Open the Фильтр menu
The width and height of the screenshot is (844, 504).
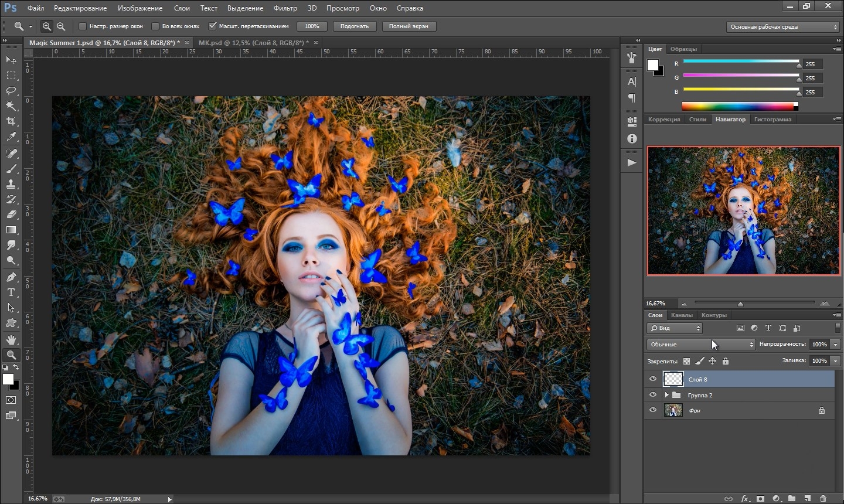pos(285,8)
